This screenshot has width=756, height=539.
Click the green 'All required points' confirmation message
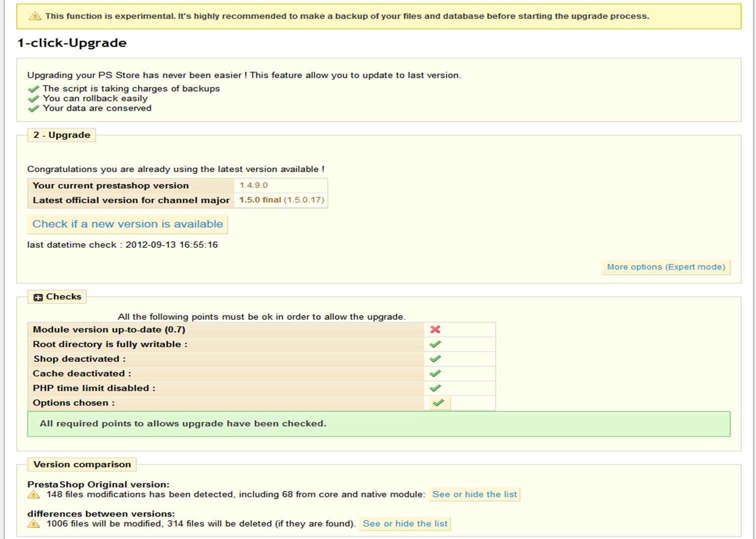coord(379,424)
